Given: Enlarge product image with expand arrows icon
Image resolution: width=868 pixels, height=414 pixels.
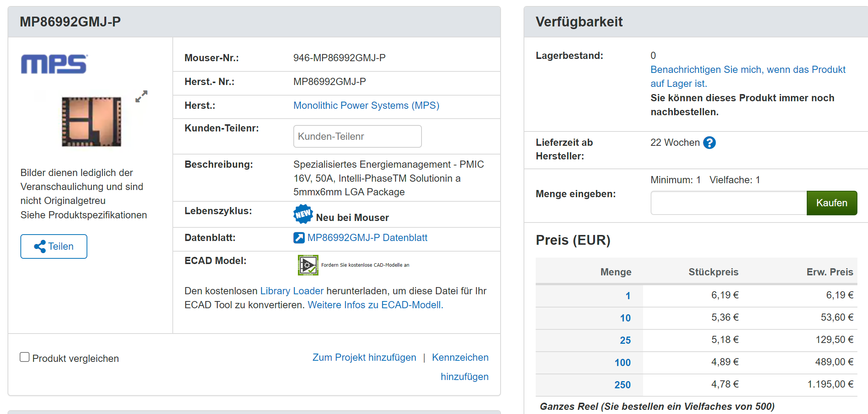Looking at the screenshot, I should tap(141, 96).
